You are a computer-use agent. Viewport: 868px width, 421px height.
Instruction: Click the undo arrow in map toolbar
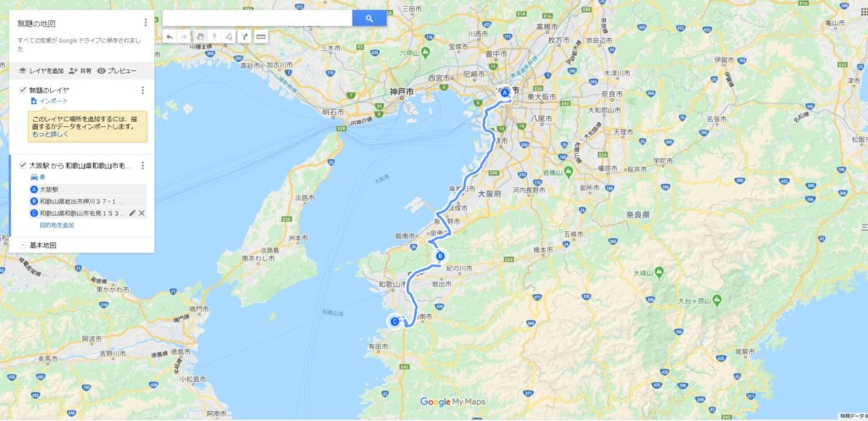(170, 36)
